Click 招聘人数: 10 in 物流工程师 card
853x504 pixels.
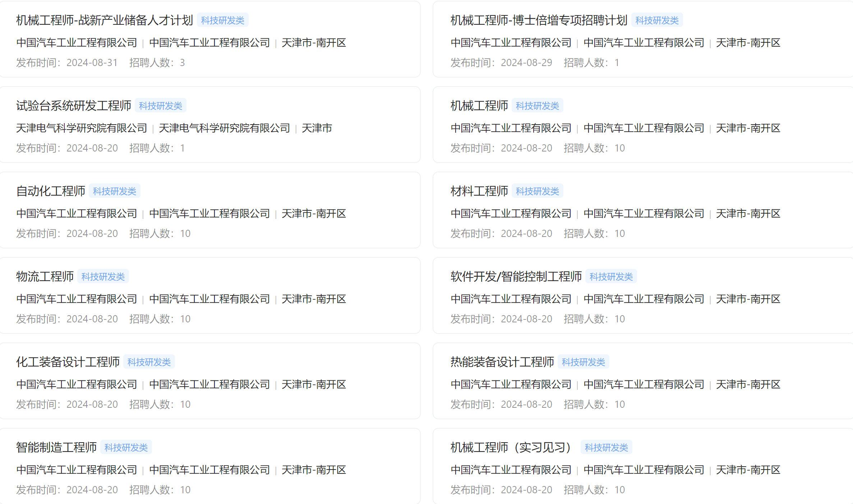[160, 319]
